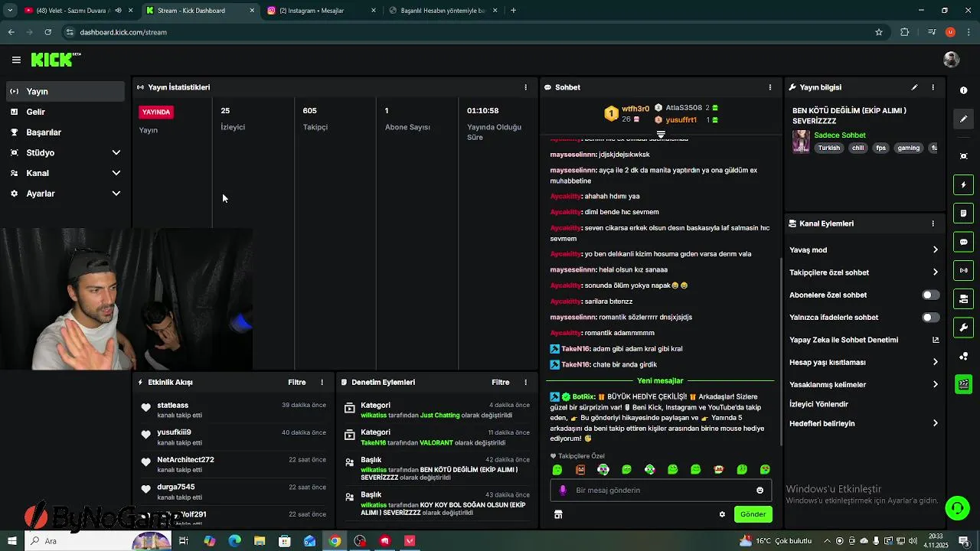Open Yavaş mod options chevron
This screenshot has height=551, width=980.
(x=935, y=250)
